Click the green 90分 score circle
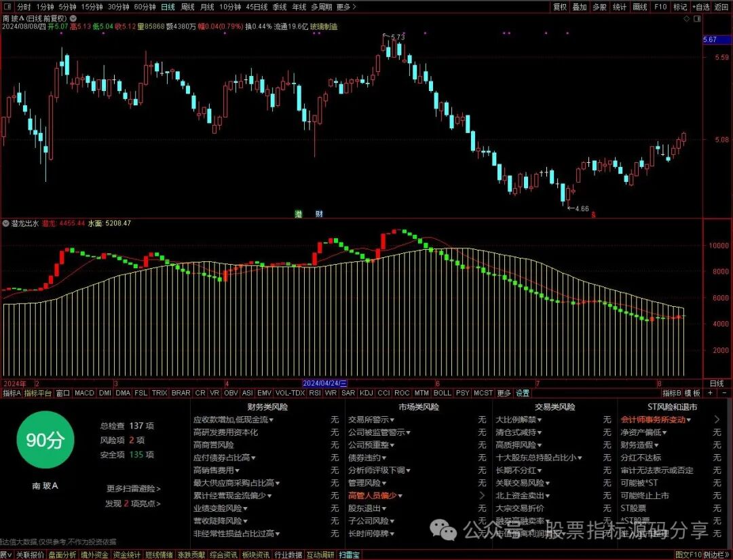This screenshot has height=560, width=733. click(45, 439)
